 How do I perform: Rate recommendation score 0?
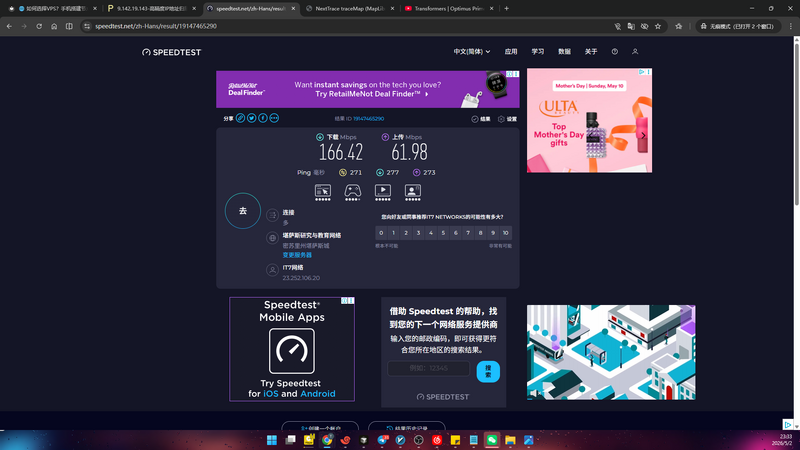point(381,233)
